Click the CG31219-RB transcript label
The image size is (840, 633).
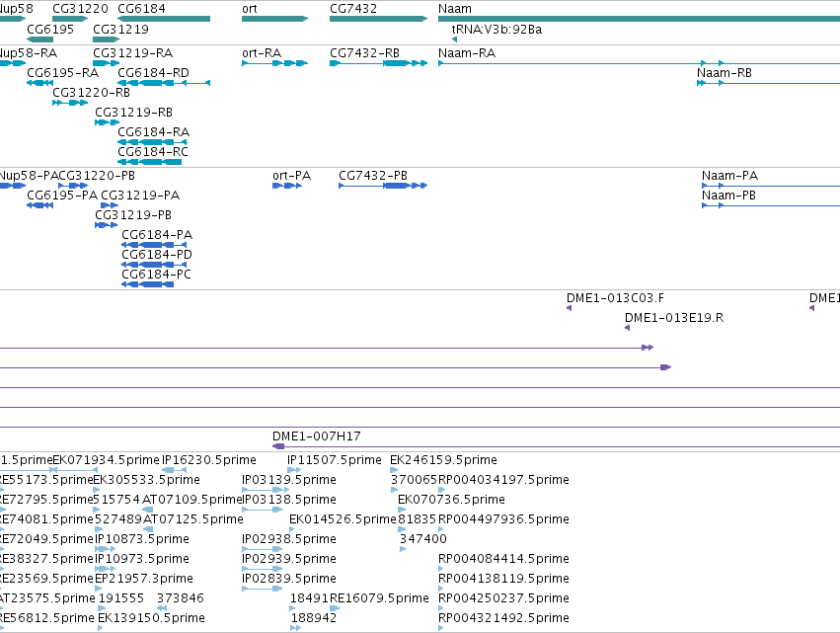(133, 112)
